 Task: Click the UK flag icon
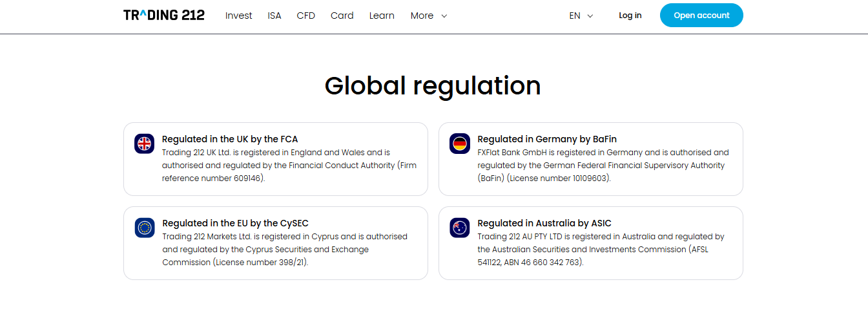pyautogui.click(x=144, y=144)
